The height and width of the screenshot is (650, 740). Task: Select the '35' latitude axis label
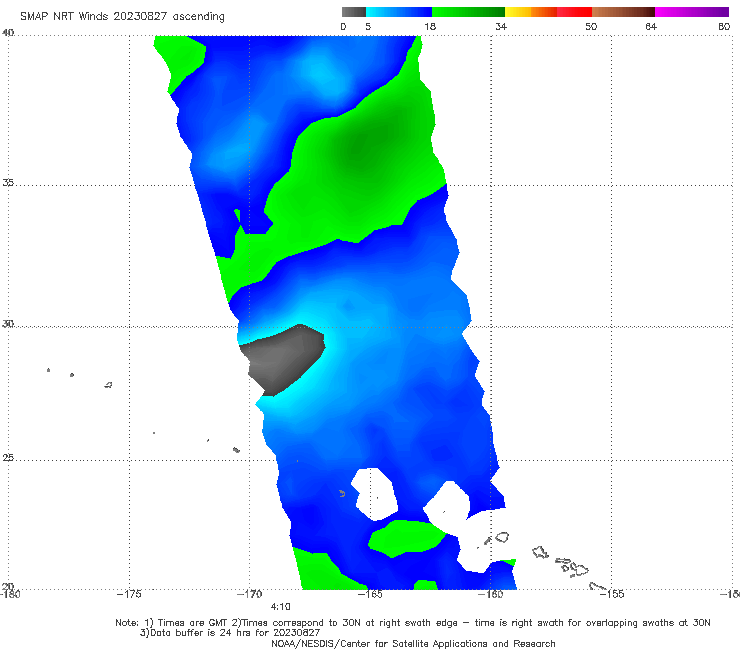8,182
